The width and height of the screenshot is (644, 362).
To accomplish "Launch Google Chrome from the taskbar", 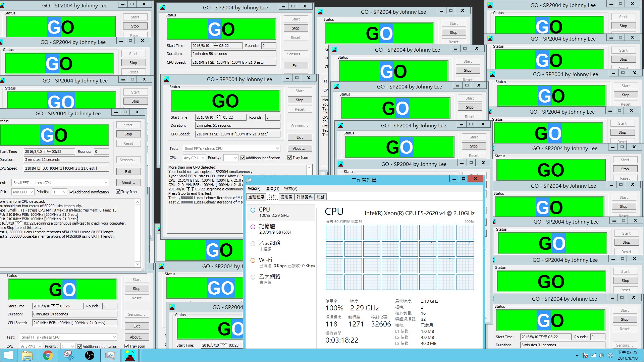I will 48,355.
